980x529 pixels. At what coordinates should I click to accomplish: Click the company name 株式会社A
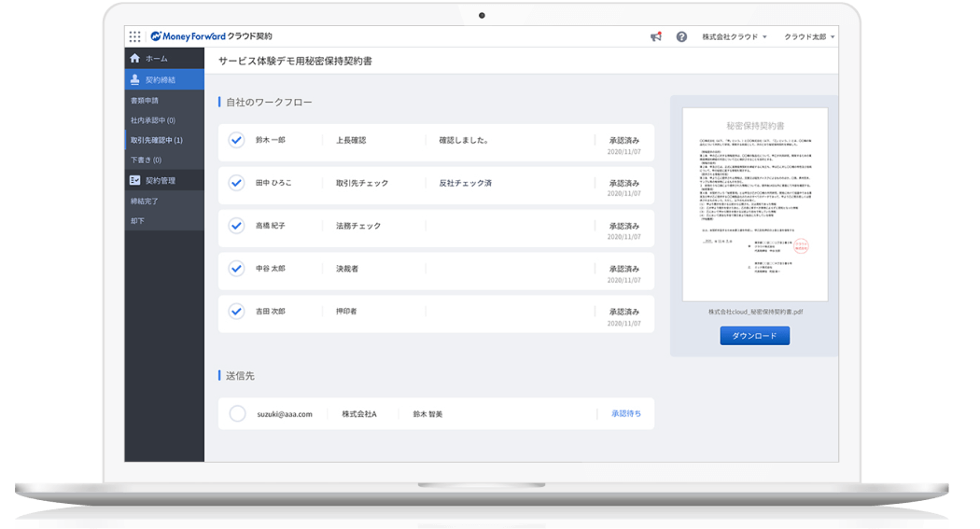tap(358, 414)
